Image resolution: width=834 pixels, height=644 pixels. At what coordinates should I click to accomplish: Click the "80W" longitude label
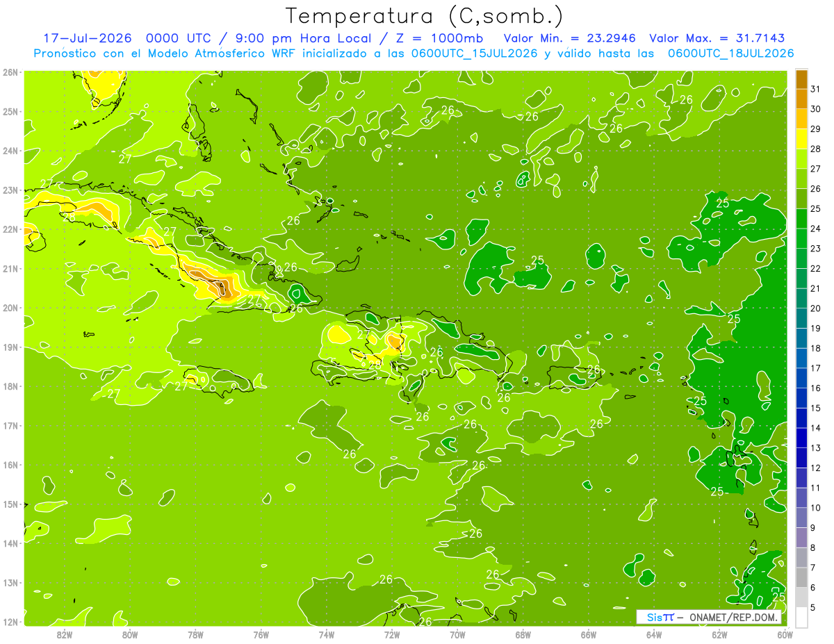tap(130, 634)
